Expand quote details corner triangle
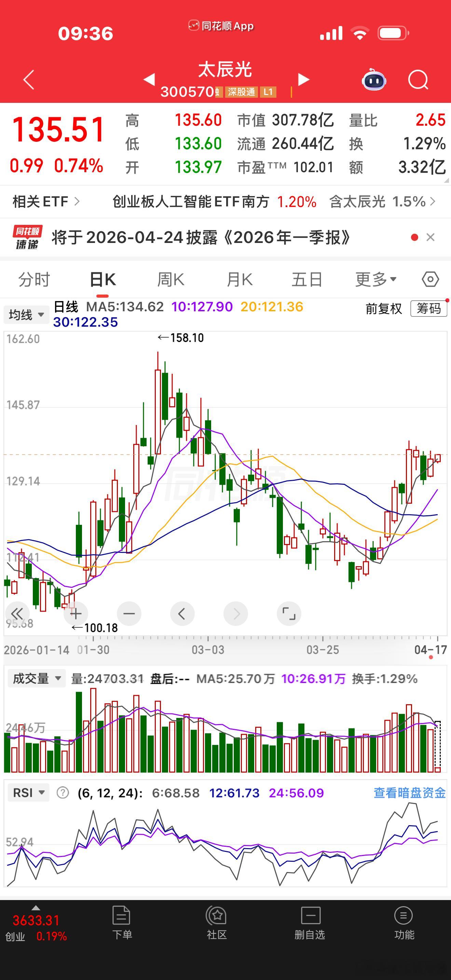The image size is (451, 980). click(447, 181)
